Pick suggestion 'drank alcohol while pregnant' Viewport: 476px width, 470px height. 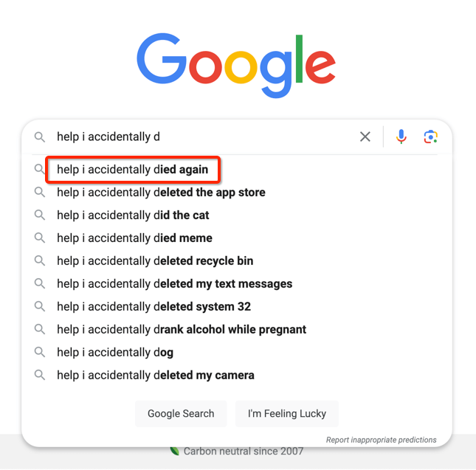tap(182, 330)
